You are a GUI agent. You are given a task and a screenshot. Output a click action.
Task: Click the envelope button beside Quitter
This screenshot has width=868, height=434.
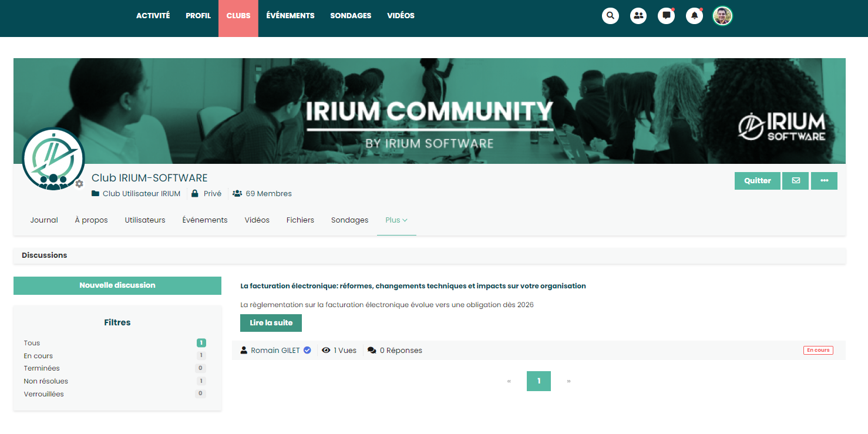click(795, 181)
